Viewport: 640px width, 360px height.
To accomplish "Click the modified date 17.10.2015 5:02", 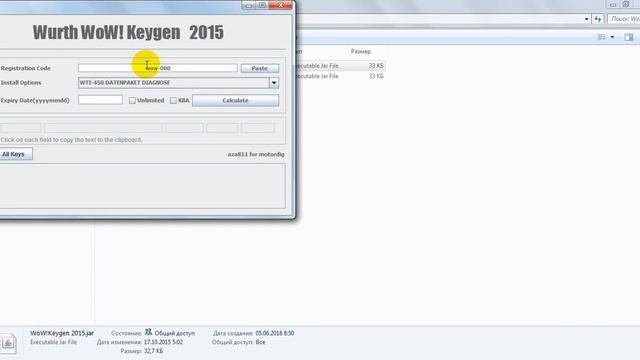I will pyautogui.click(x=163, y=342).
